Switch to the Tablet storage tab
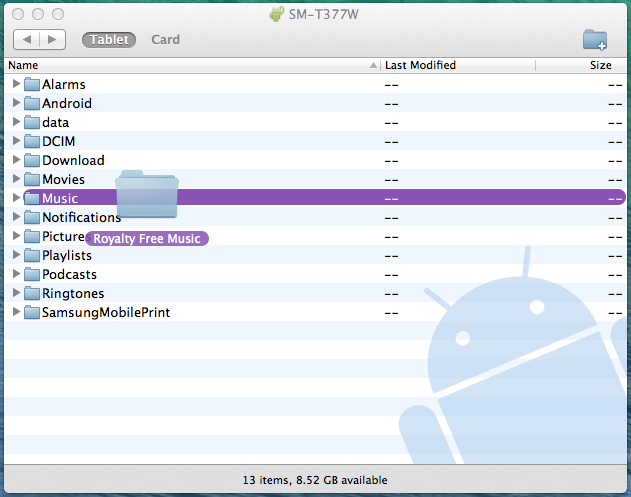This screenshot has width=631, height=497. (x=109, y=39)
